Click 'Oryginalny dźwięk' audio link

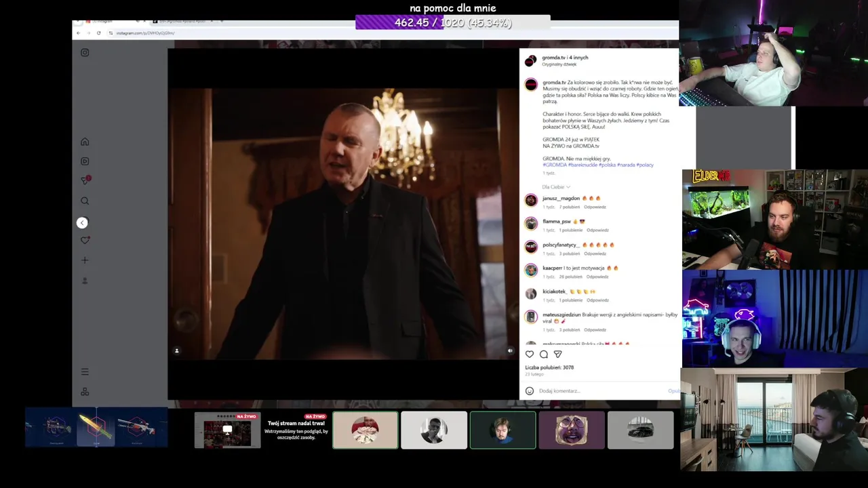click(x=559, y=64)
